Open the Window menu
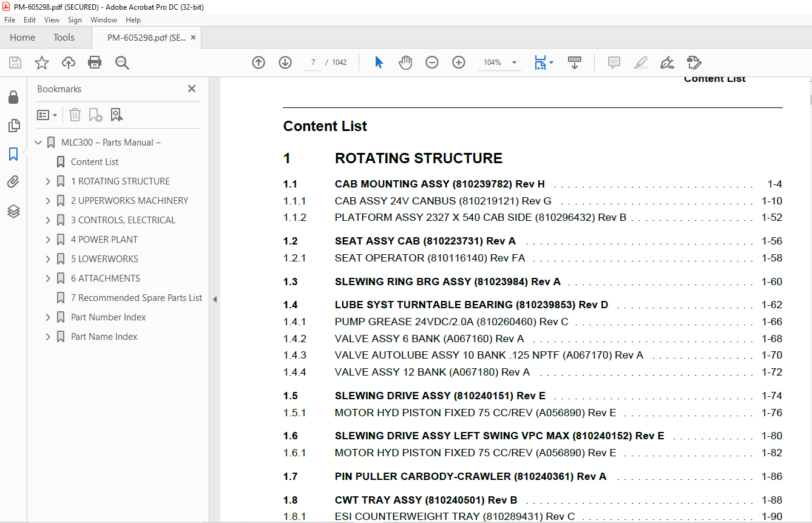This screenshot has width=812, height=523. click(x=104, y=20)
